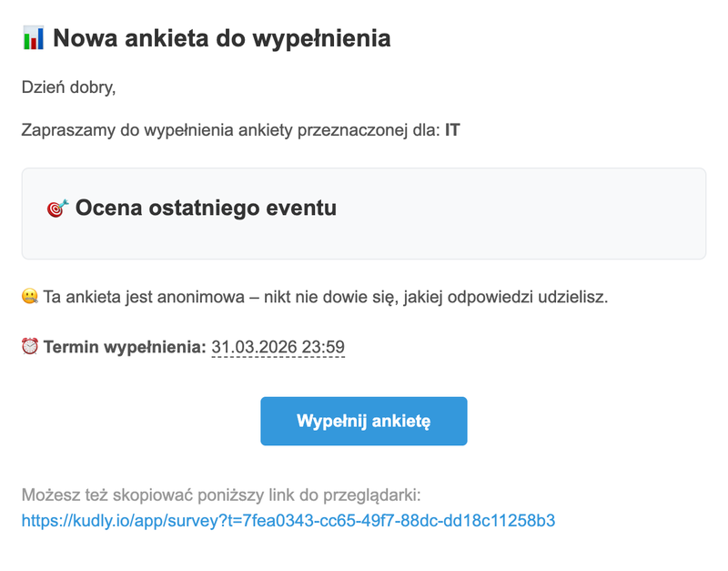Click the Możesz też skopiować hint text

[221, 495]
